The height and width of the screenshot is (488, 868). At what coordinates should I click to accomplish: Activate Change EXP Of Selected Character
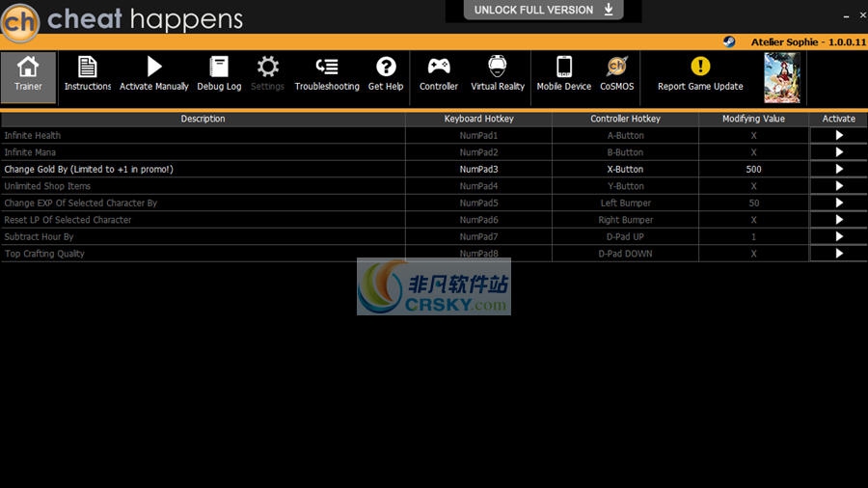pyautogui.click(x=839, y=203)
